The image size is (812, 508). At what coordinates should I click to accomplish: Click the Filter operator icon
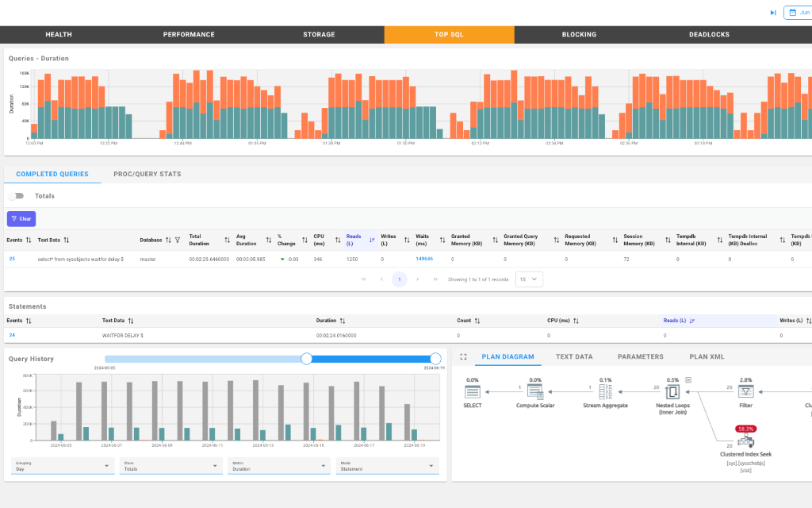[x=746, y=391]
